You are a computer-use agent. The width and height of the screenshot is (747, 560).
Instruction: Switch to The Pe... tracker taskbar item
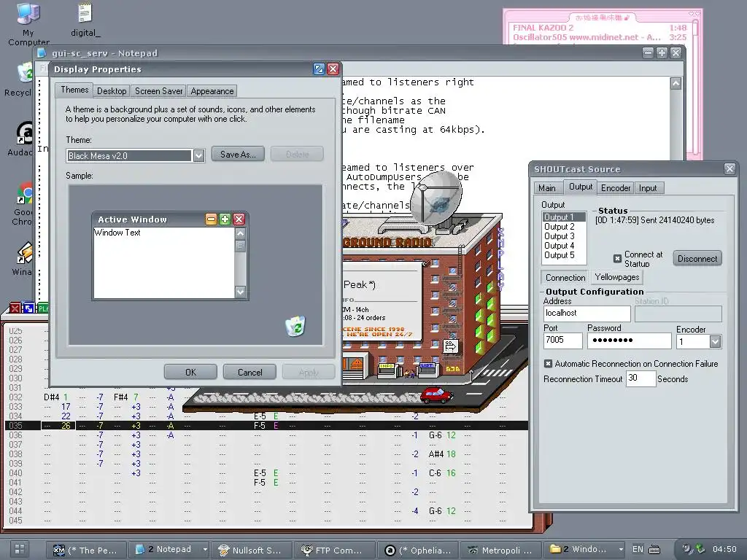tap(88, 550)
